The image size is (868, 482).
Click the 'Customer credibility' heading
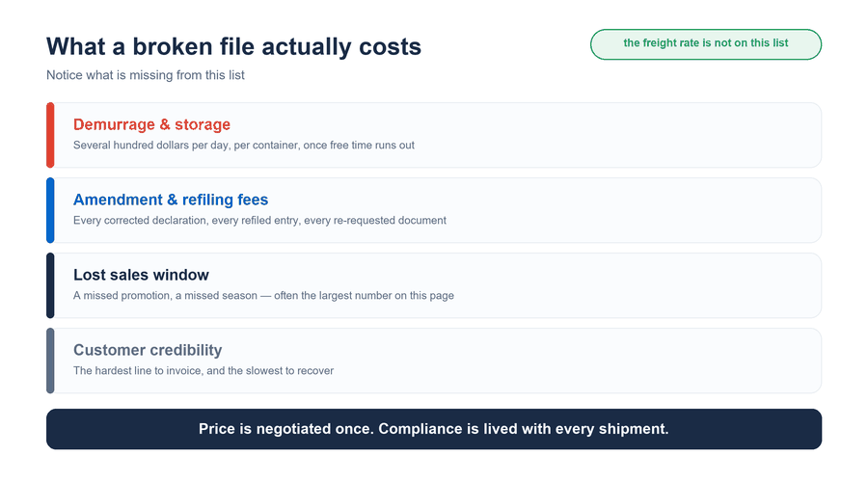148,350
